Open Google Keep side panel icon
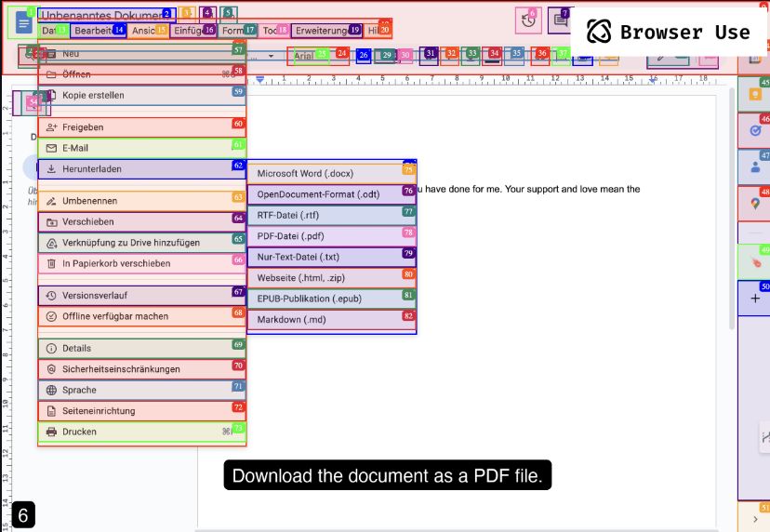The image size is (770, 532). click(x=755, y=94)
